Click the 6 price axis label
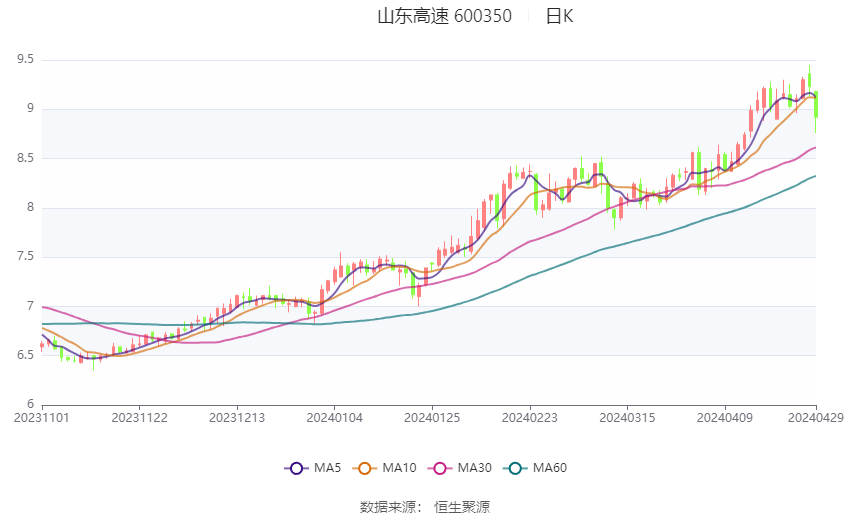 point(30,404)
